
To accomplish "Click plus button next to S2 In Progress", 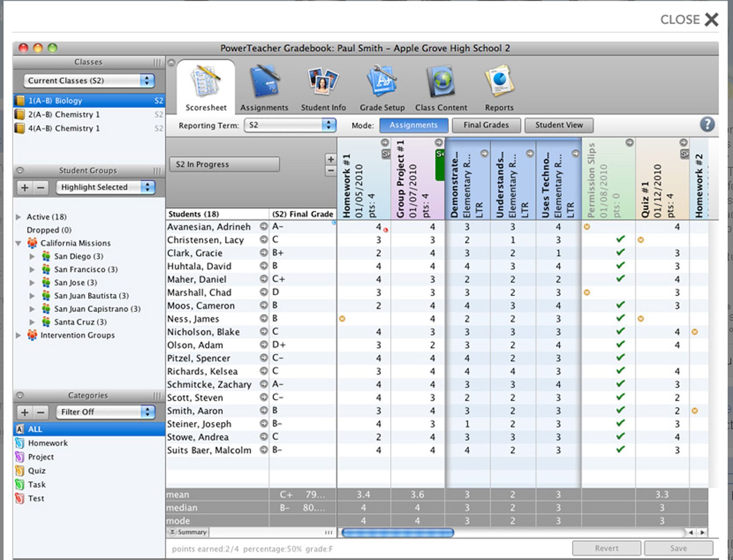I will coord(331,159).
